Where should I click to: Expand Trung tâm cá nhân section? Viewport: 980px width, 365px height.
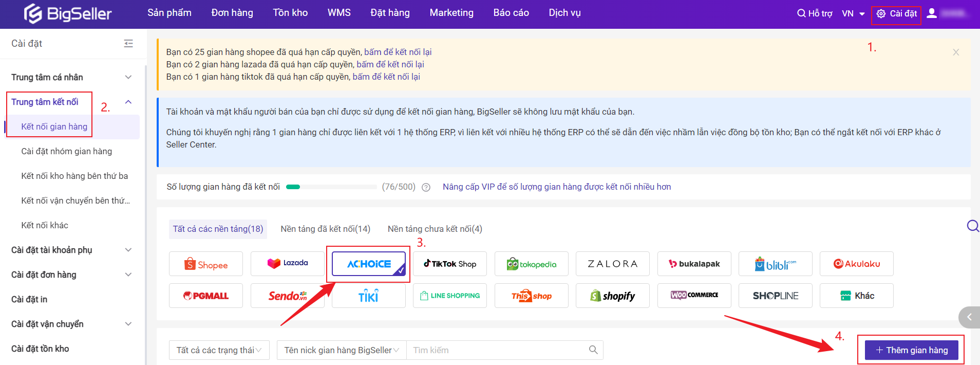pyautogui.click(x=128, y=77)
